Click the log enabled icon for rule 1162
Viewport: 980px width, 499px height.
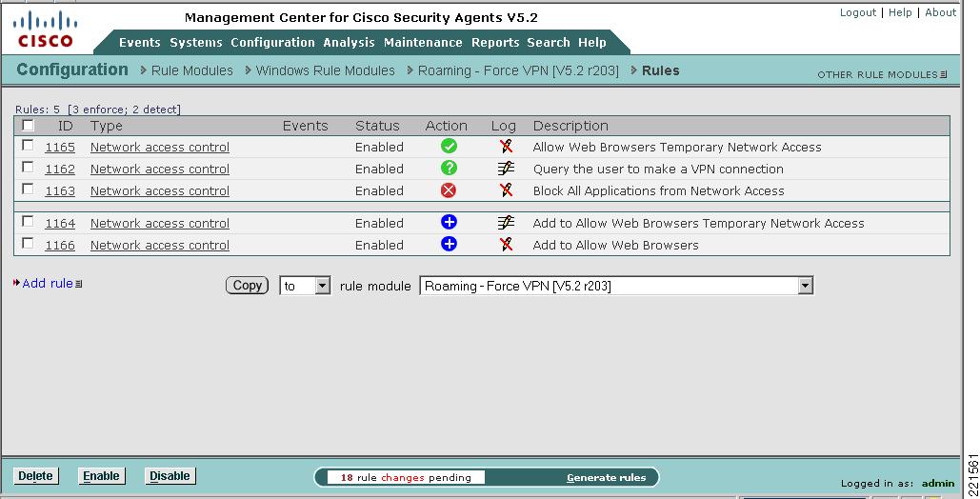coord(507,169)
